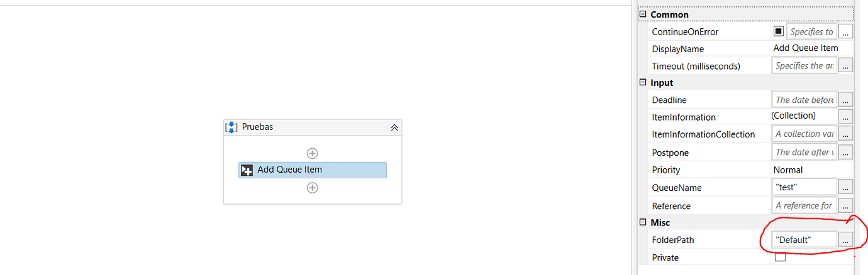
Task: Open expression editor for the Timeout field
Action: coord(846,65)
